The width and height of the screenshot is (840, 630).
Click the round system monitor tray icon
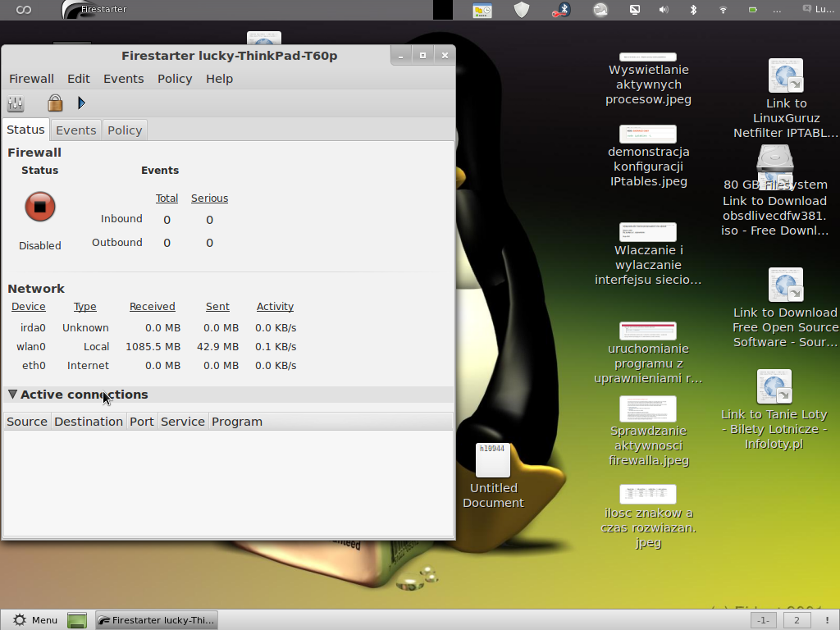(x=600, y=10)
